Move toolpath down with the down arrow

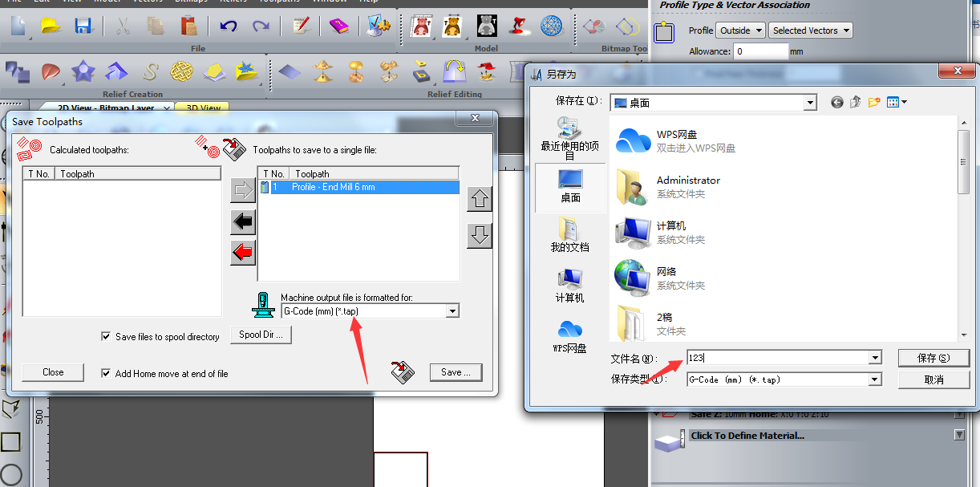tap(480, 236)
